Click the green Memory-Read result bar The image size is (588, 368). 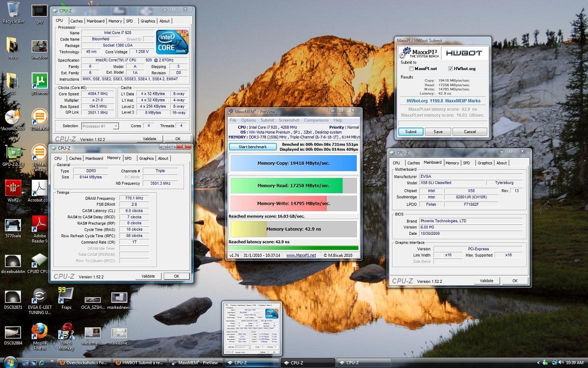(x=293, y=185)
